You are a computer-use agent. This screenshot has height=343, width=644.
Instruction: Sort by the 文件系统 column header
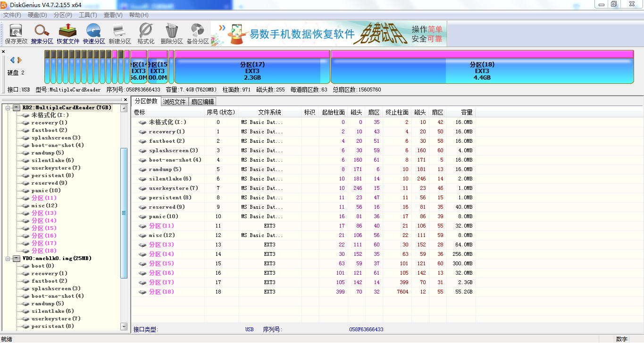270,112
